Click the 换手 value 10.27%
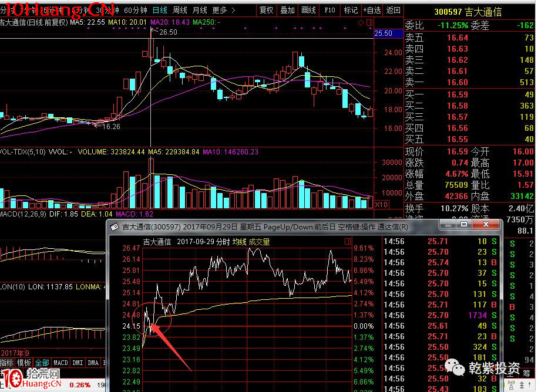The image size is (538, 392). (454, 208)
